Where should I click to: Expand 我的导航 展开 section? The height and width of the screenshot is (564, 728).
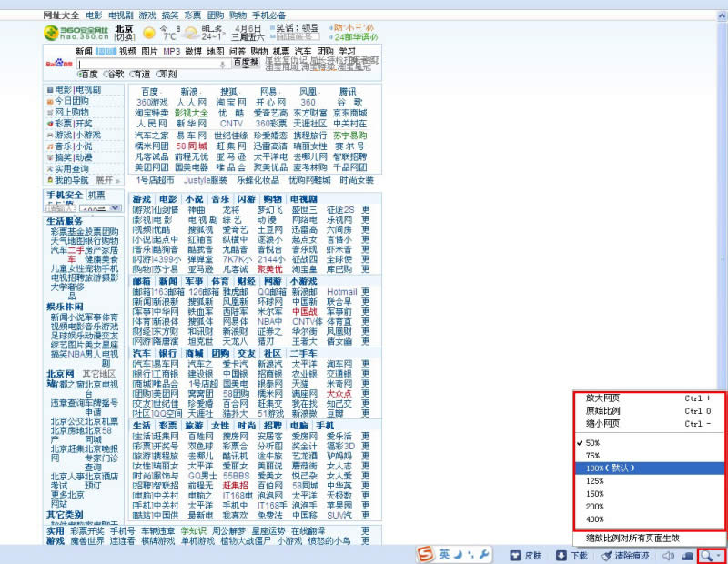(107, 180)
